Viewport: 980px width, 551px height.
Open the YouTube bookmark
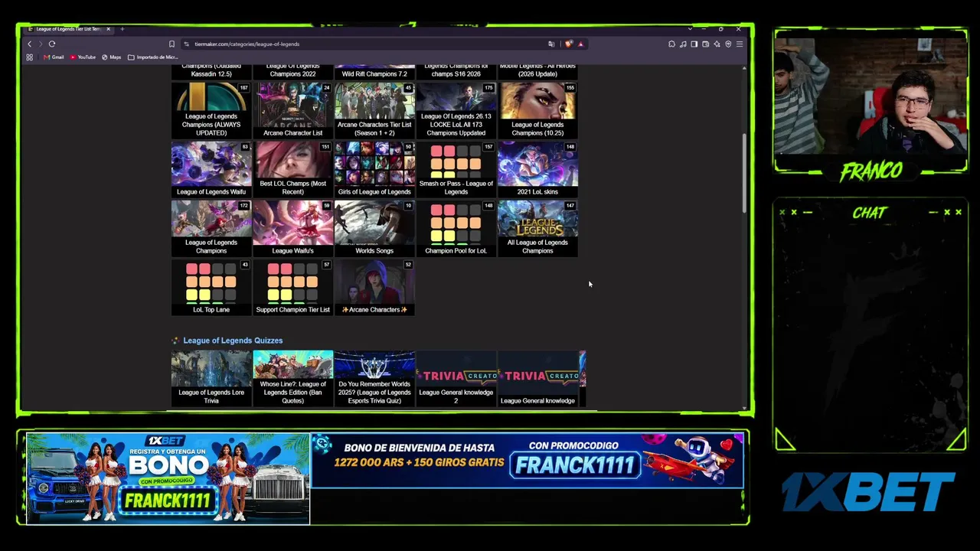tap(83, 57)
